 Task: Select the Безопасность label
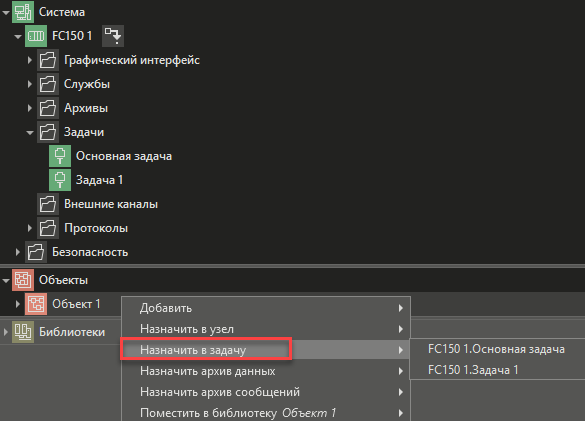[x=90, y=252]
